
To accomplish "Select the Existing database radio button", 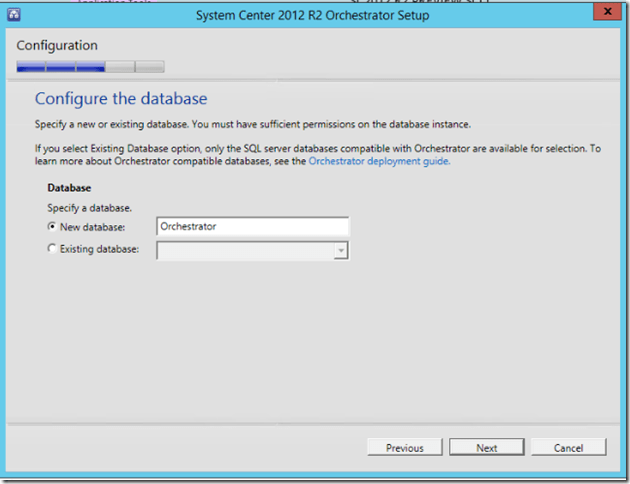I will point(52,249).
